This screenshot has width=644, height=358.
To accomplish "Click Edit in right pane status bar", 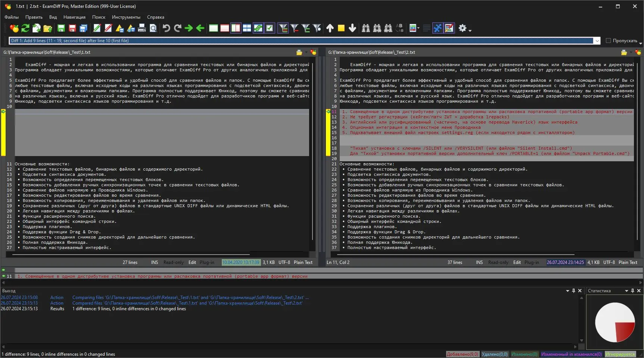I will coord(517,262).
